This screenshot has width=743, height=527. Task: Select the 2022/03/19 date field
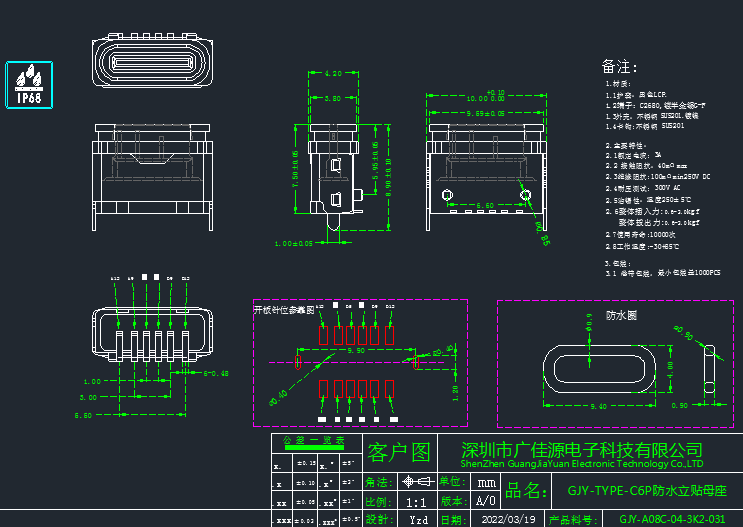[x=508, y=520]
